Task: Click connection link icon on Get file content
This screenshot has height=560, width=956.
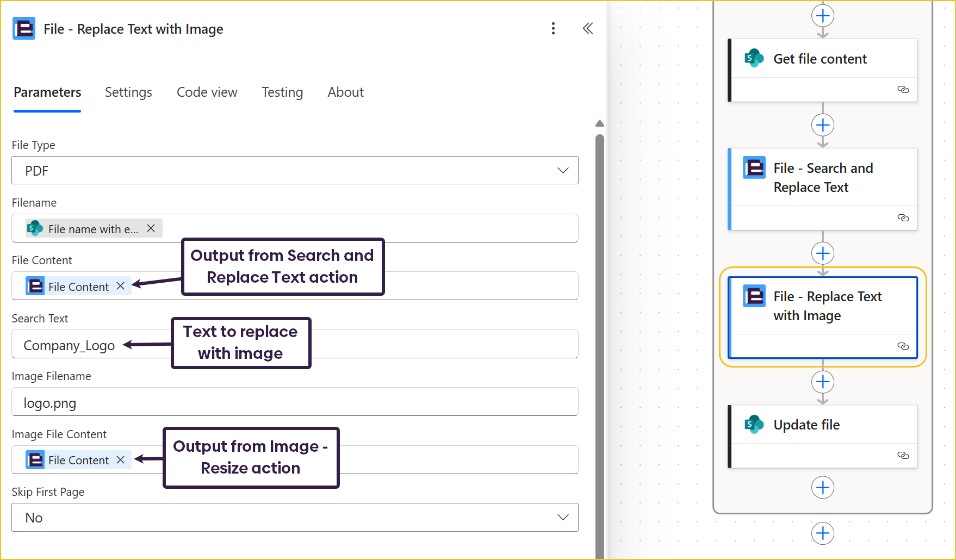Action: pos(903,90)
